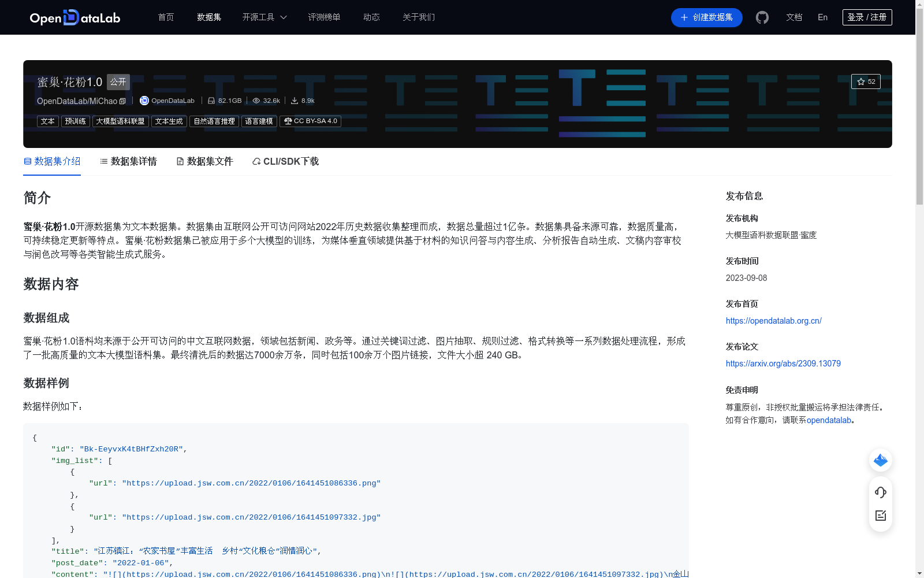924x578 pixels.
Task: Click the 简介 heading
Action: click(x=37, y=198)
